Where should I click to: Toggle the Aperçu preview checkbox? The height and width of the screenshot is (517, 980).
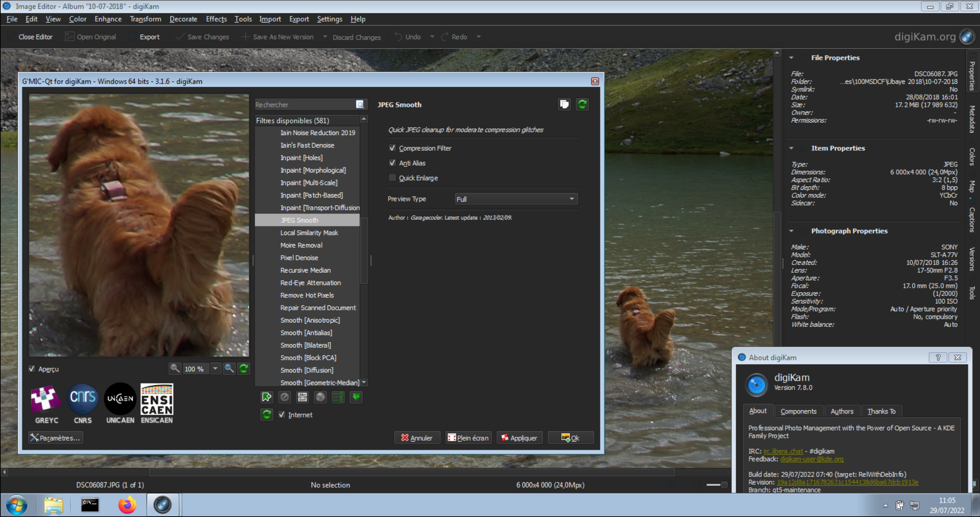(32, 369)
